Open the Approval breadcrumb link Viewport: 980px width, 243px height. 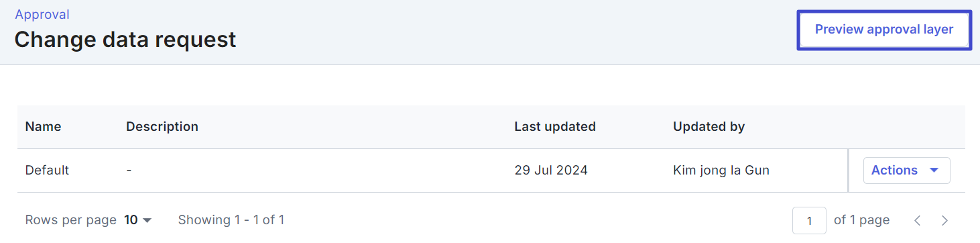(x=42, y=14)
